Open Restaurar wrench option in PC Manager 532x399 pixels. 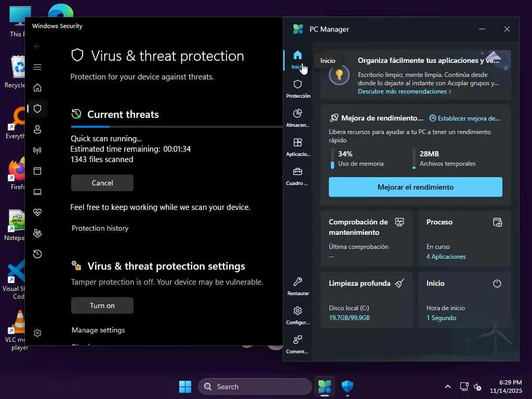tap(298, 286)
